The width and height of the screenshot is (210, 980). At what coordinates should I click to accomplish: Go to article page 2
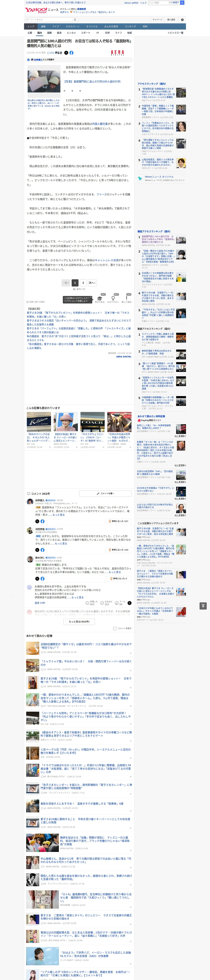(x=83, y=283)
